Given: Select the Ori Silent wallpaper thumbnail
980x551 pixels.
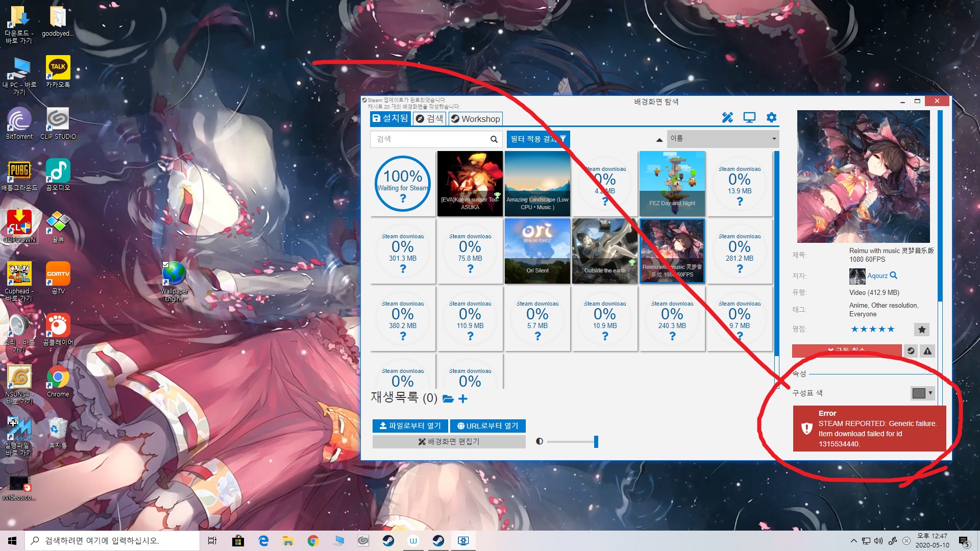Looking at the screenshot, I should tap(537, 251).
